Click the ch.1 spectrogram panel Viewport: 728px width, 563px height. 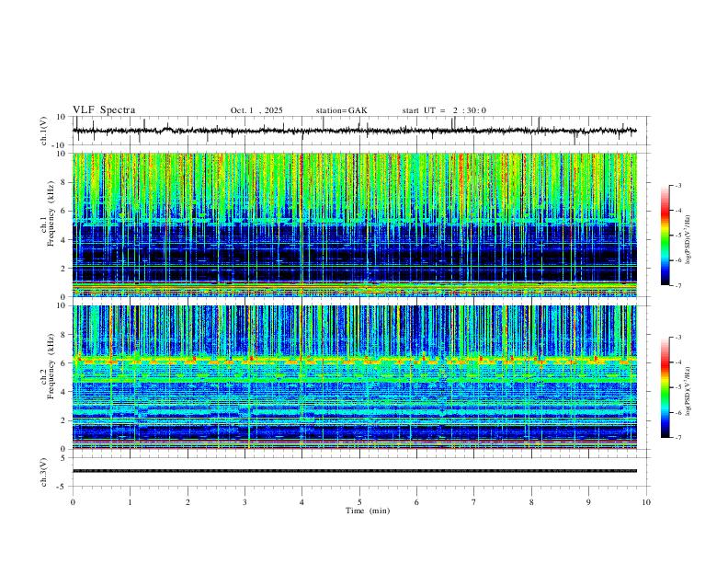click(x=355, y=224)
